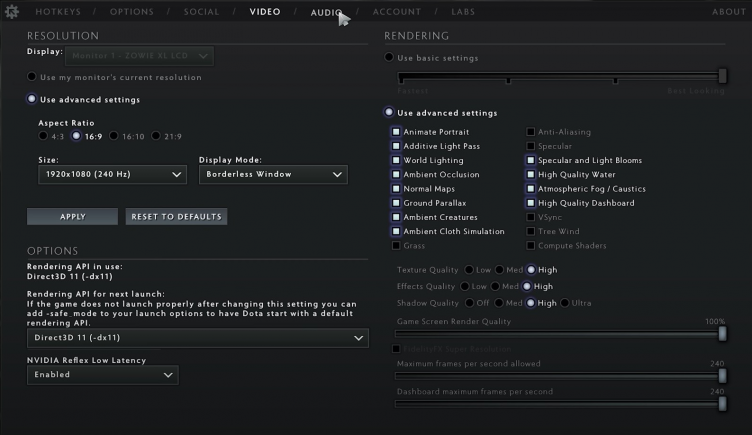The width and height of the screenshot is (752, 435).
Task: Disable the Animate Portrait checkbox
Action: [x=396, y=132]
